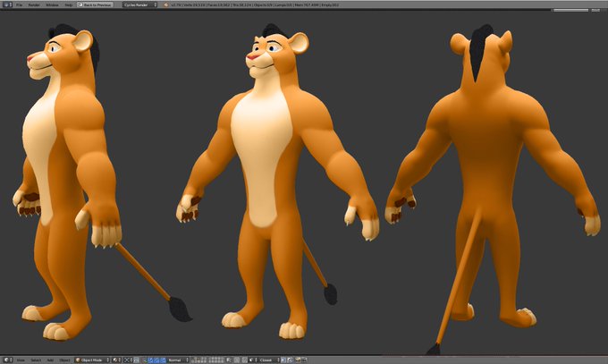Open the viewport shading selector
The image size is (608, 364).
coord(116,360)
